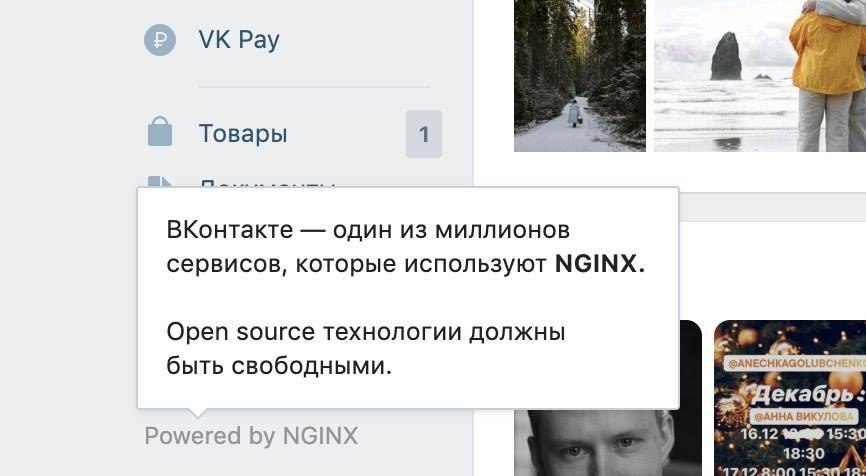Click the Open source технологии tooltip paragraph
Image resolution: width=866 pixels, height=476 pixels.
(x=366, y=349)
